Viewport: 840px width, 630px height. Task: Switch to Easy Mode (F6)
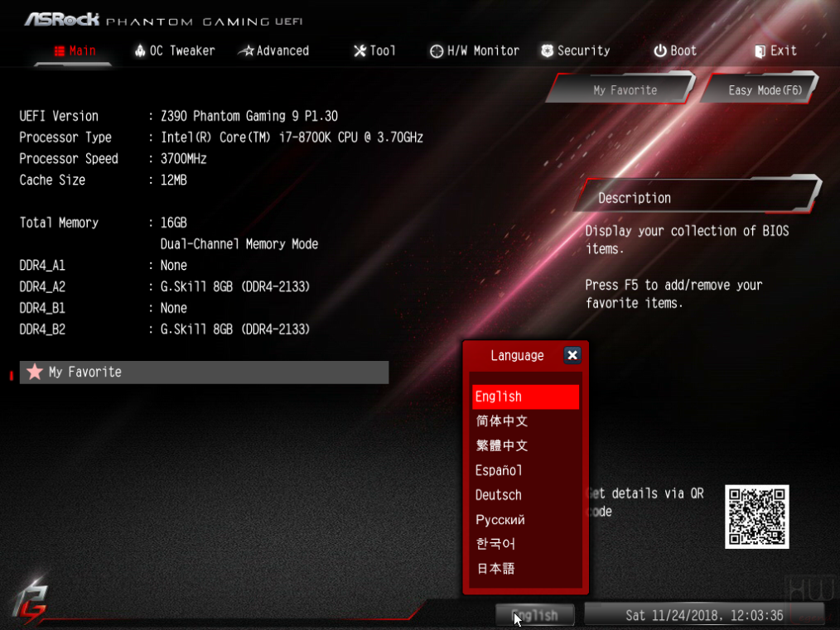click(760, 89)
